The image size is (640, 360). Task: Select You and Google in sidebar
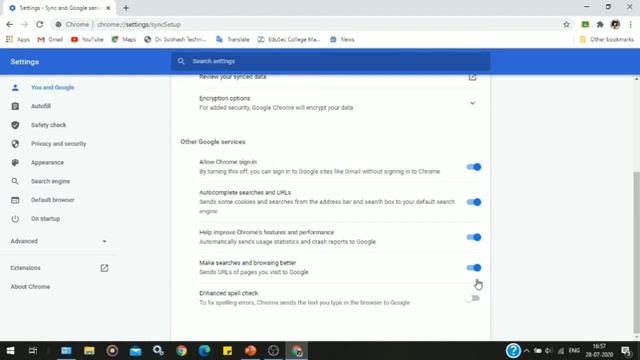tap(53, 87)
